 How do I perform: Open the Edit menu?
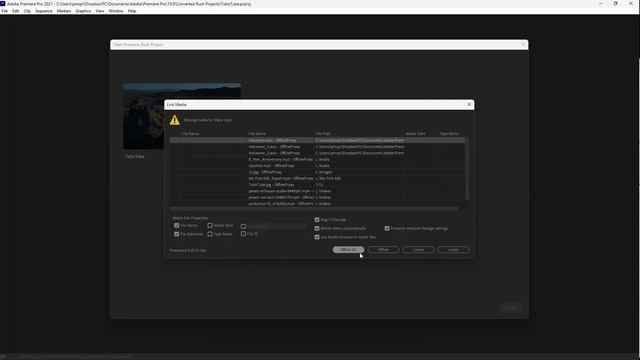[16, 11]
